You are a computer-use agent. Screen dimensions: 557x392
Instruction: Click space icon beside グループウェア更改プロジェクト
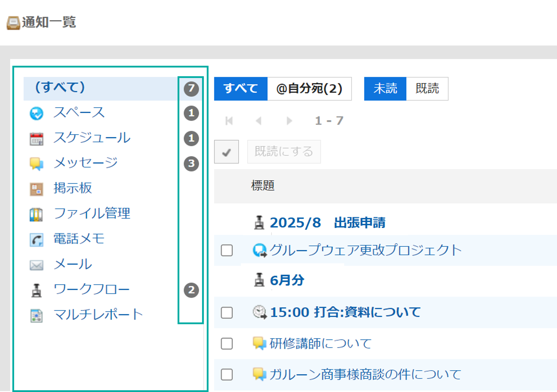260,250
